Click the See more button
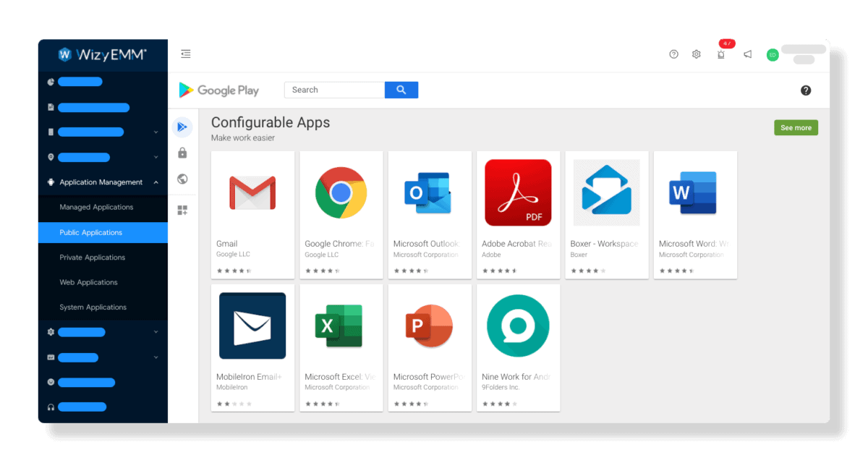The height and width of the screenshot is (463, 868). (x=796, y=127)
